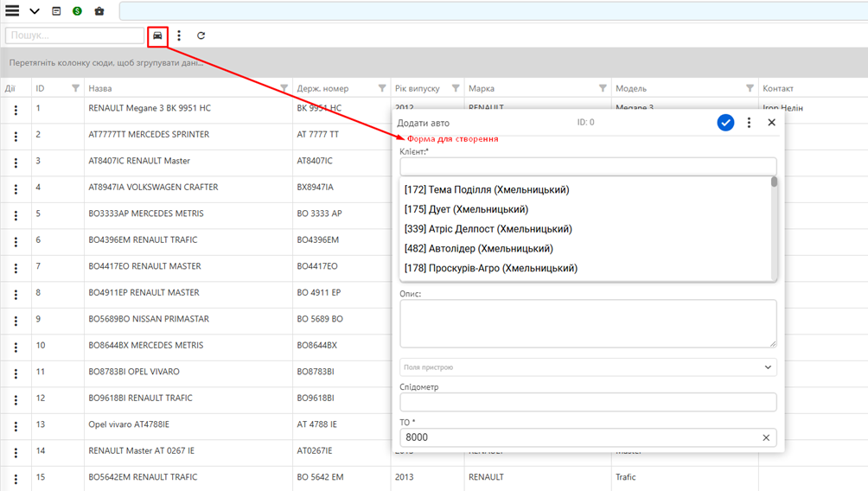The image size is (868, 491).
Task: Open filter for Марка column
Action: tap(603, 88)
